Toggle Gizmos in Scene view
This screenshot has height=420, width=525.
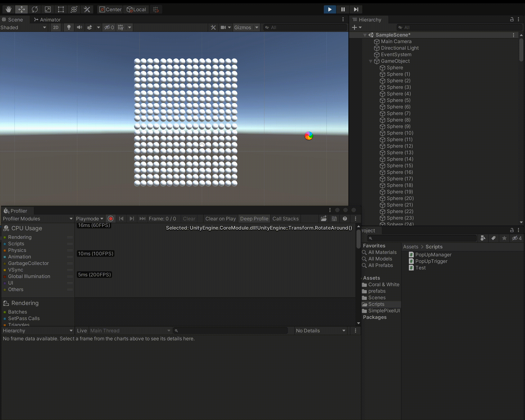(x=242, y=28)
